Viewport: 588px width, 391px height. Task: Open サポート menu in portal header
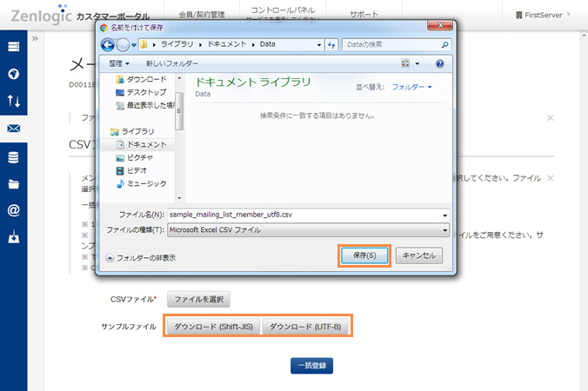coord(364,15)
